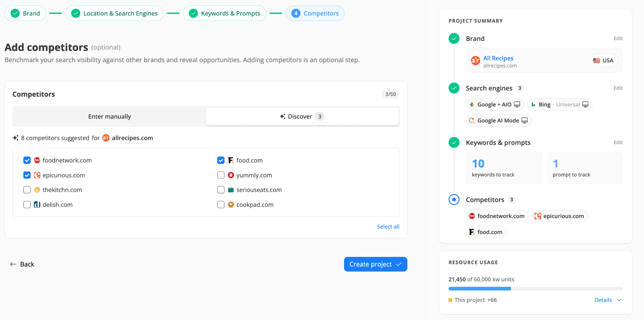The width and height of the screenshot is (644, 320).
Task: Click the Create project button
Action: 375,264
